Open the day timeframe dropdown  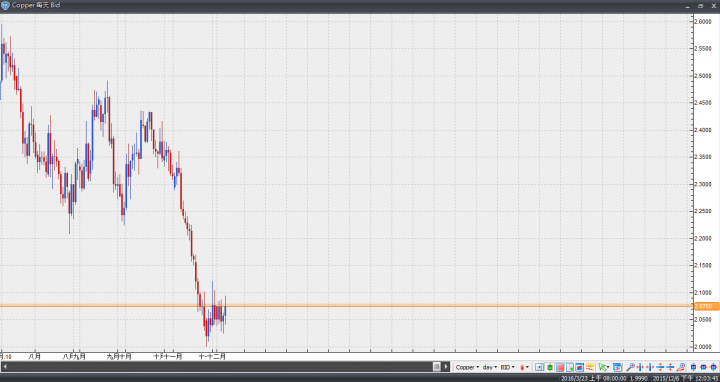click(x=490, y=367)
